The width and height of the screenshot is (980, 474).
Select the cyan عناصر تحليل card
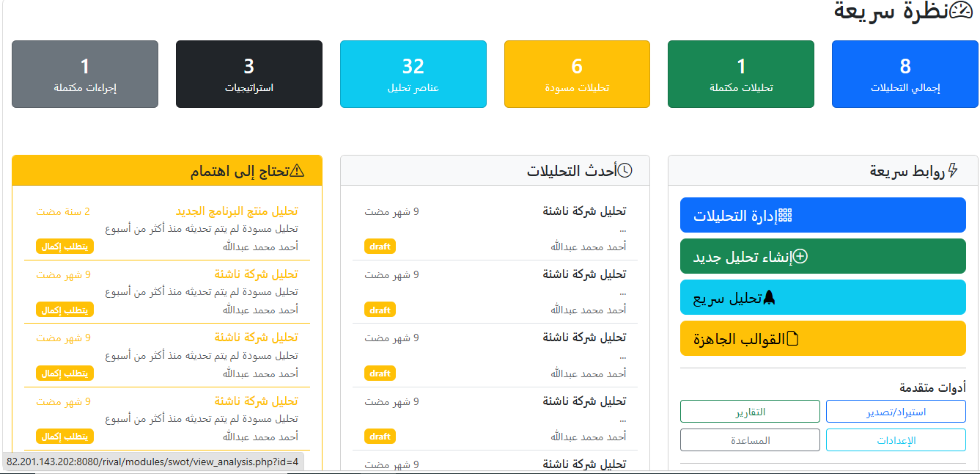(x=413, y=74)
